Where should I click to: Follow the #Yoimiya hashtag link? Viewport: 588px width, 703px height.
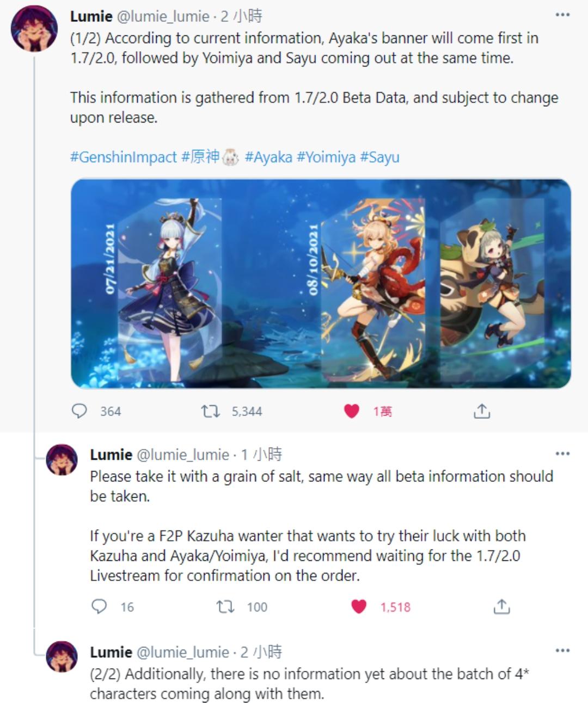[x=326, y=157]
